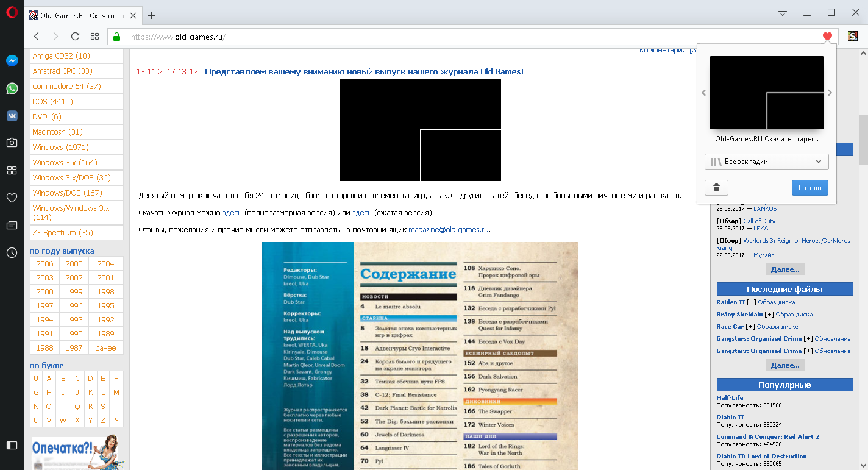Filter games by release year 2006
Screen dimensions: 868x470
[x=44, y=264]
